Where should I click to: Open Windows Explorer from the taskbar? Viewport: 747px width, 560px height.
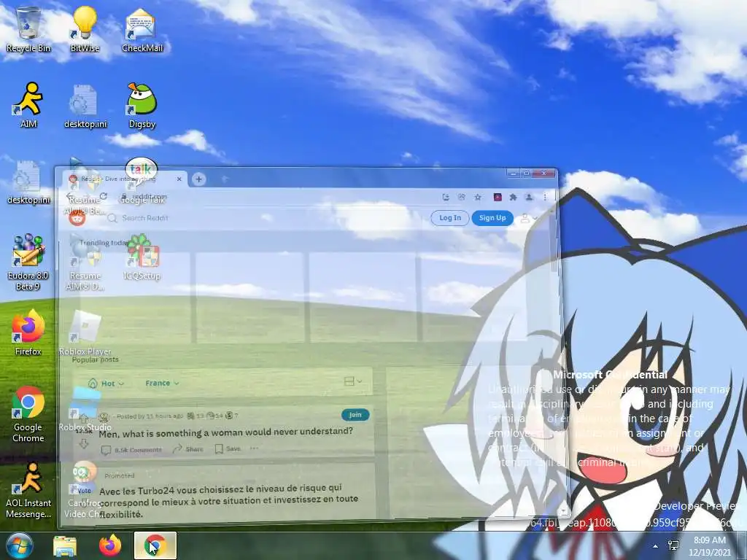coord(65,546)
